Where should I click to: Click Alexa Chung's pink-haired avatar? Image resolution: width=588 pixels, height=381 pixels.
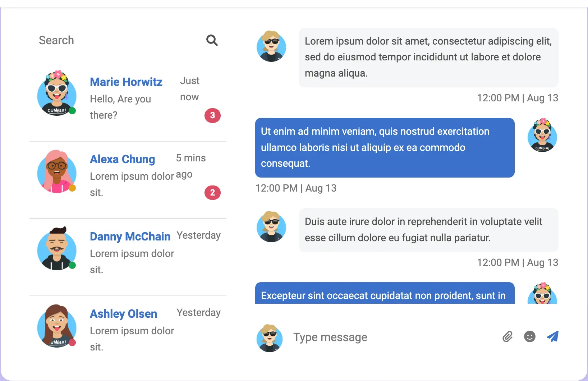click(57, 171)
